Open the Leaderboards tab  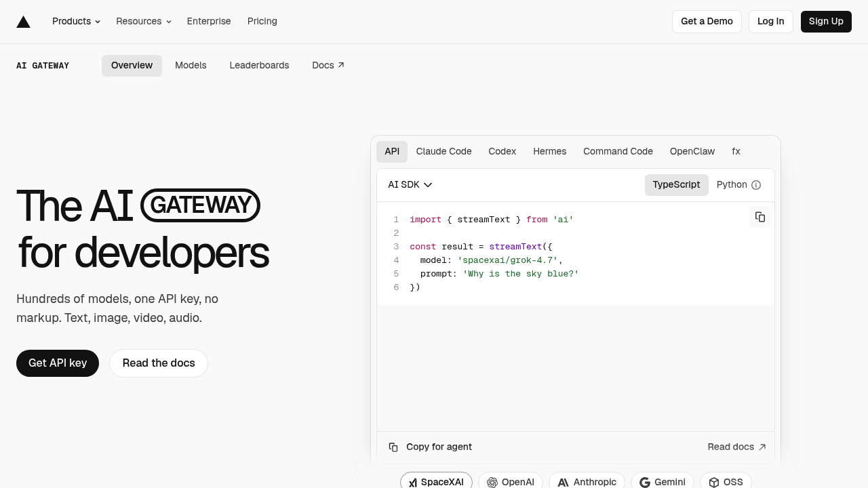coord(259,66)
